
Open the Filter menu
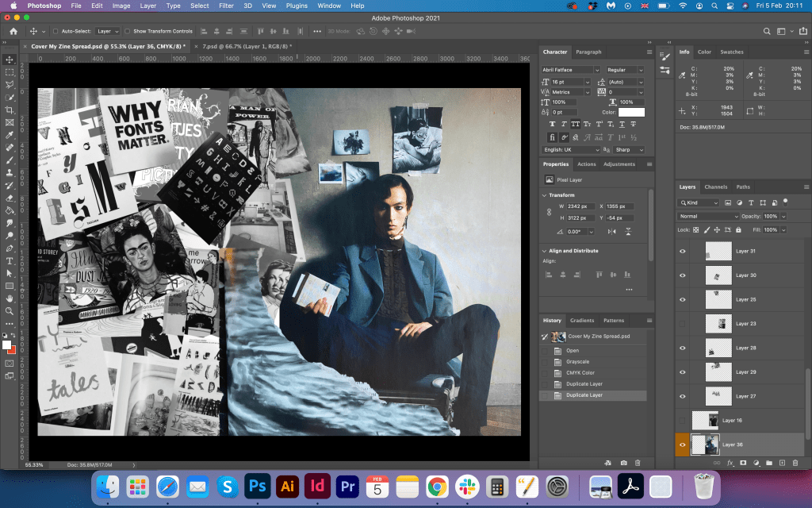(226, 6)
